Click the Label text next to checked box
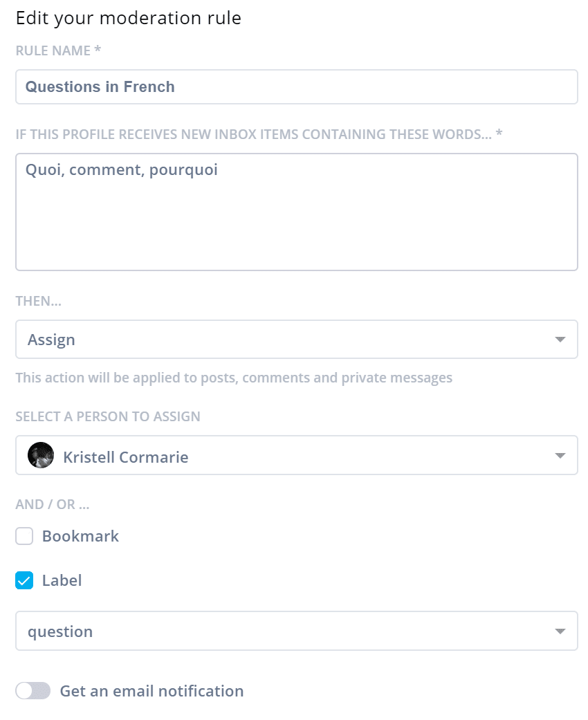588x720 pixels. (x=62, y=580)
